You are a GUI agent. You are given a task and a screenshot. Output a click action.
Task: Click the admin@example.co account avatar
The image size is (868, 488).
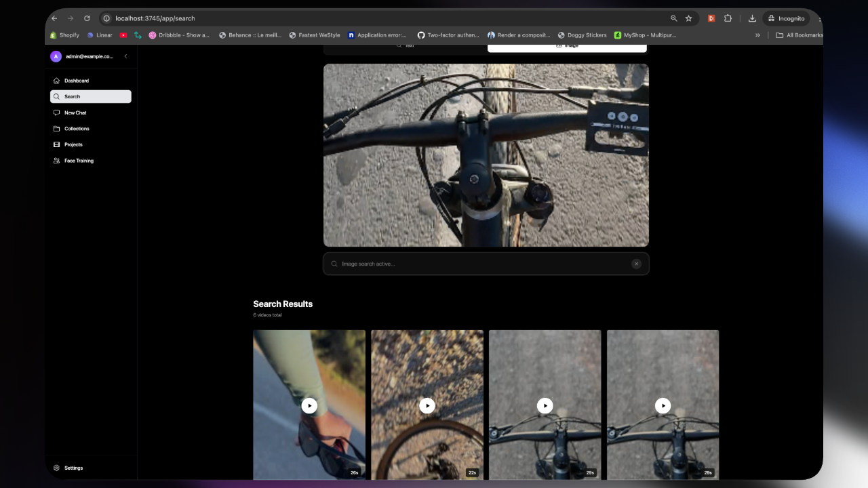56,56
